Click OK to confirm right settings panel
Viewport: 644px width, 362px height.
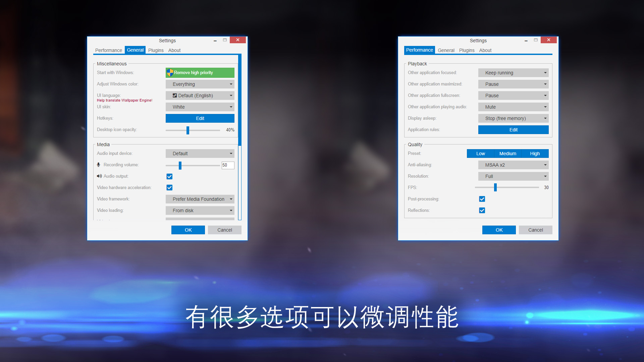pyautogui.click(x=498, y=230)
